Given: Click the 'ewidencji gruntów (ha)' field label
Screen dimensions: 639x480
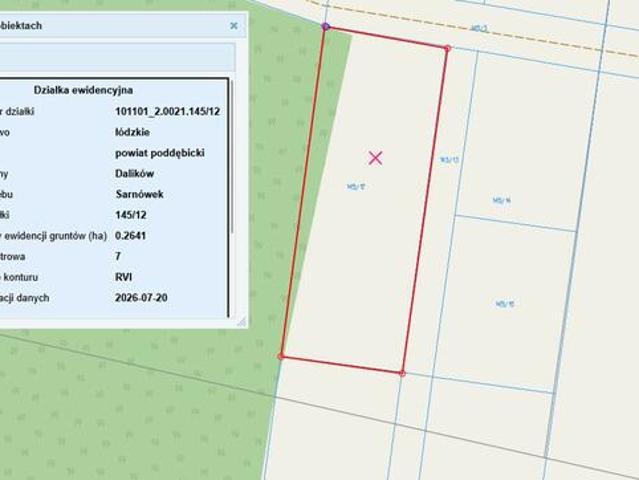Looking at the screenshot, I should [55, 236].
